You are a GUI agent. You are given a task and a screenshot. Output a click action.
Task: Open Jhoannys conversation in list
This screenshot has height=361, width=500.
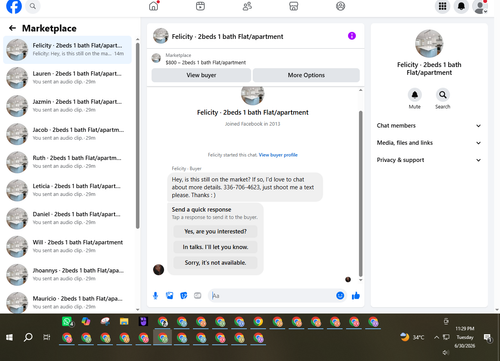[x=68, y=275]
